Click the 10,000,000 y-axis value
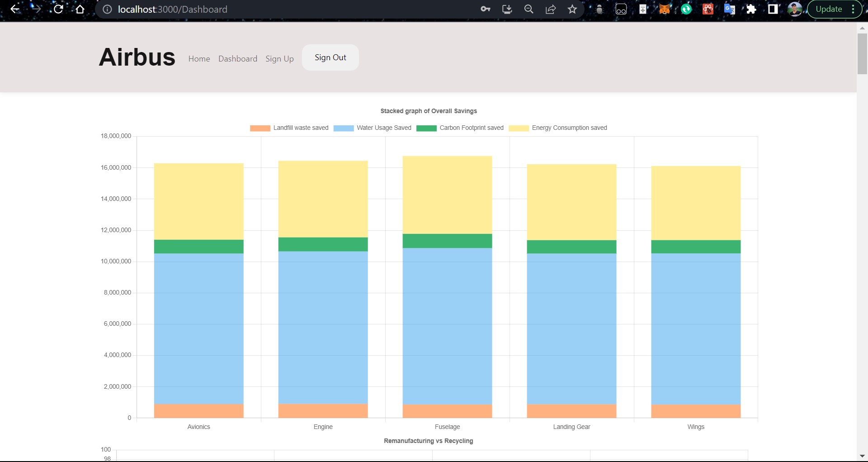The height and width of the screenshot is (462, 868). coord(116,261)
